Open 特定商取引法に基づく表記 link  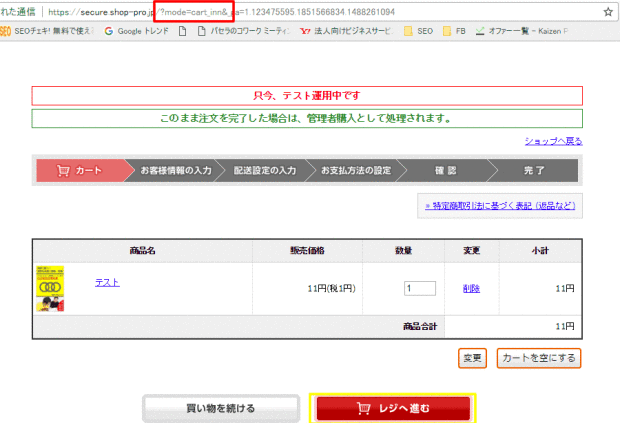point(499,205)
